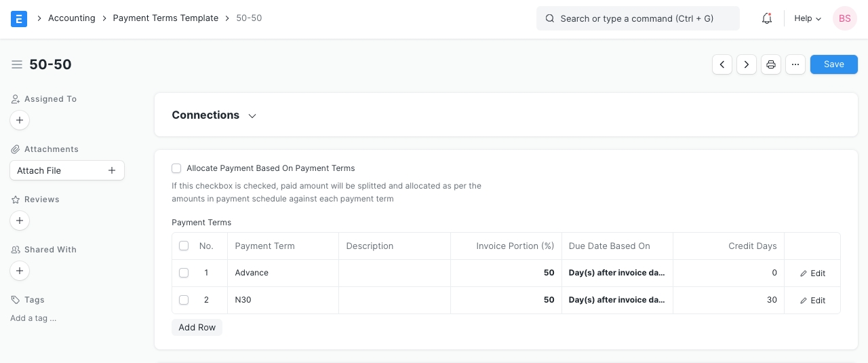Open the Help dropdown

(x=807, y=19)
